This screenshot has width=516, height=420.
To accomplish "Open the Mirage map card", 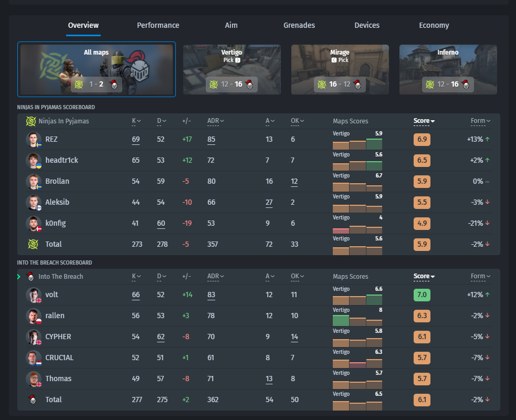I will pos(340,69).
